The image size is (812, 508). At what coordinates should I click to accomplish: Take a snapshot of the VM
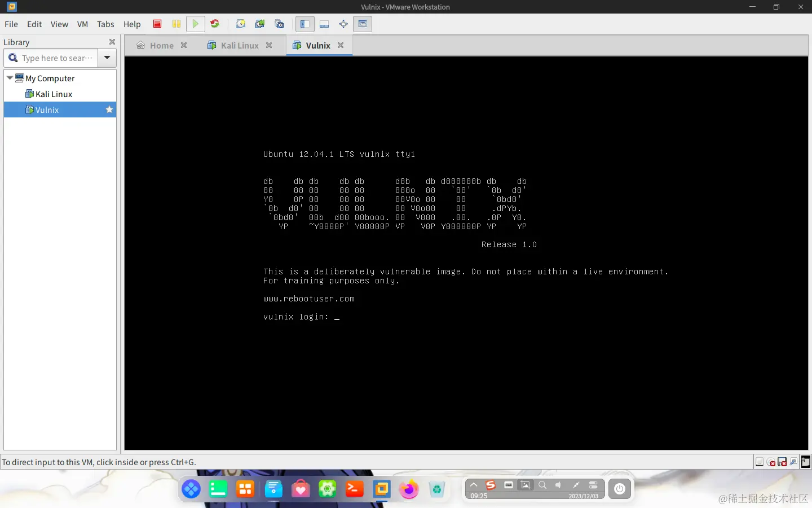point(241,24)
